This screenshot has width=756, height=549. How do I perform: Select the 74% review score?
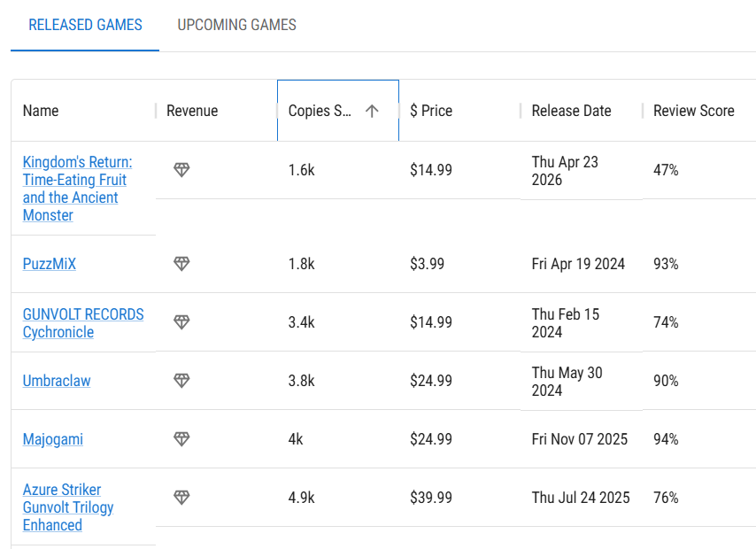pyautogui.click(x=666, y=322)
